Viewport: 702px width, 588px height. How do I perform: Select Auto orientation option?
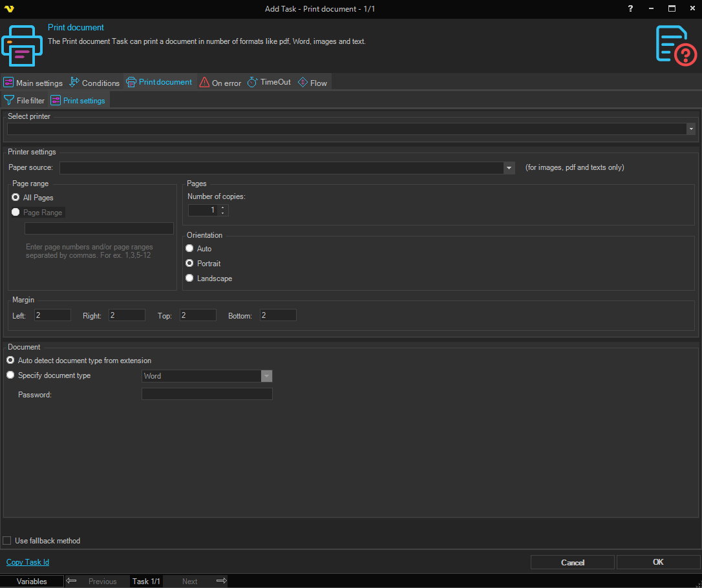pyautogui.click(x=189, y=249)
